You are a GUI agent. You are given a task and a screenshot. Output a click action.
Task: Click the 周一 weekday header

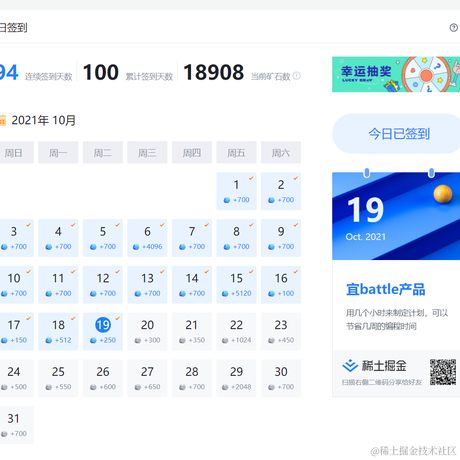[x=58, y=152]
